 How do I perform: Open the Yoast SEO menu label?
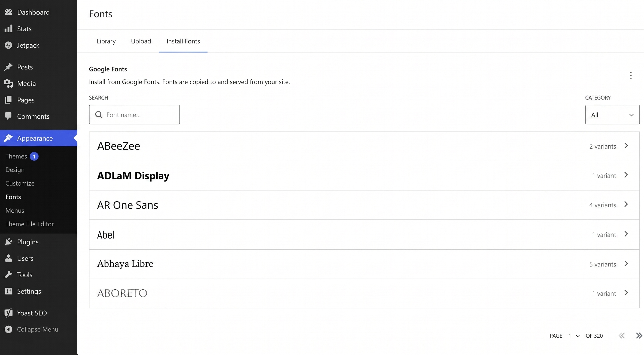[x=32, y=313]
